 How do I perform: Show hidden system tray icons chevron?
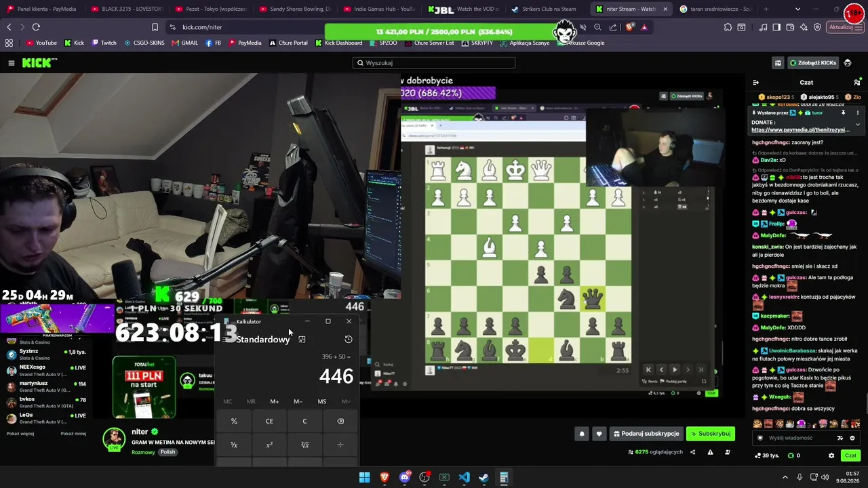tap(785, 478)
